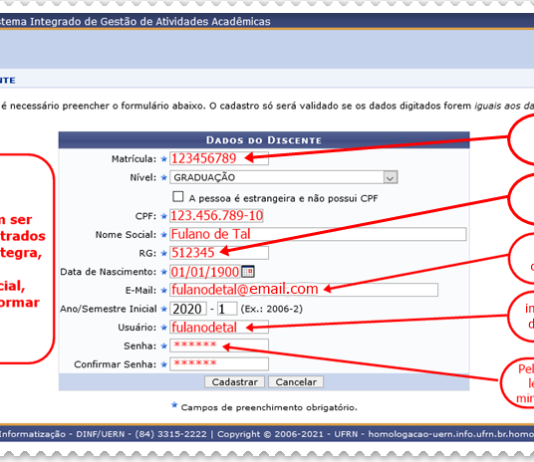Open the calendar icon beside Data de Nascimento
Viewport: 534px width, 462px height.
[248, 271]
